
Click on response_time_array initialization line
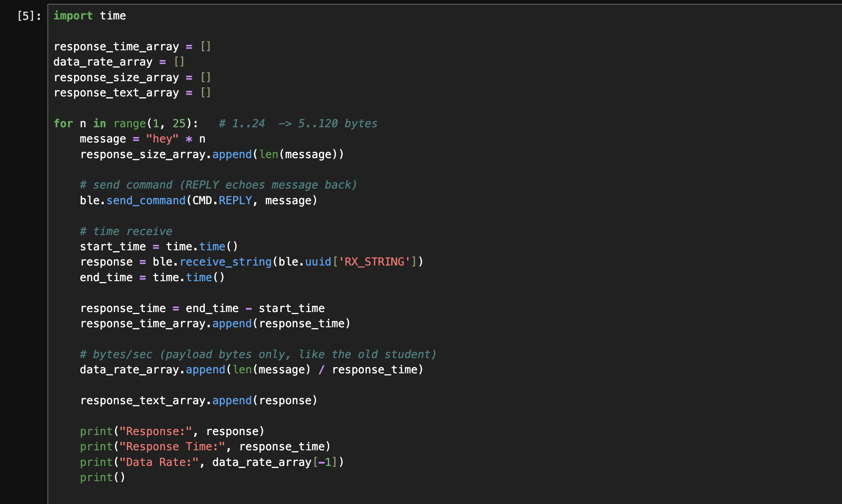132,47
